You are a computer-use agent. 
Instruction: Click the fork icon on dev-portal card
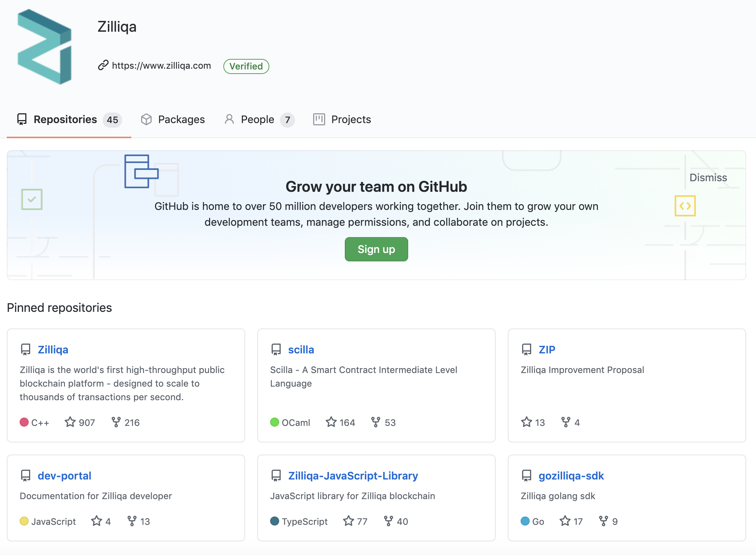[132, 521]
